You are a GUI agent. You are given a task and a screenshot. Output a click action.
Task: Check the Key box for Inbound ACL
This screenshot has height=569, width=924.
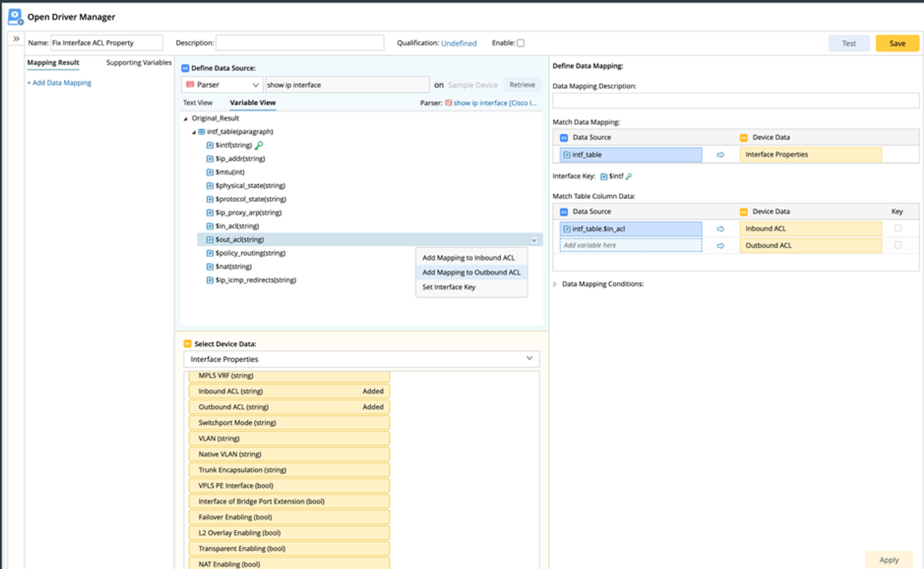(x=897, y=229)
